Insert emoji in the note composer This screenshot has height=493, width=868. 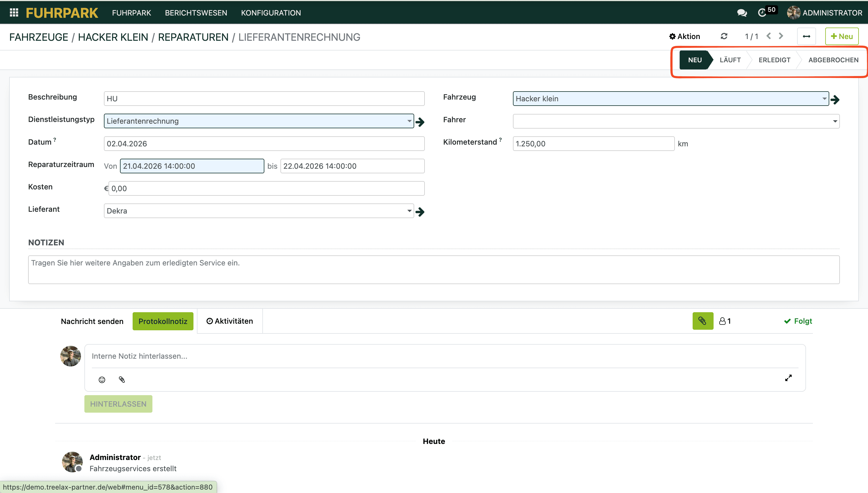(102, 380)
